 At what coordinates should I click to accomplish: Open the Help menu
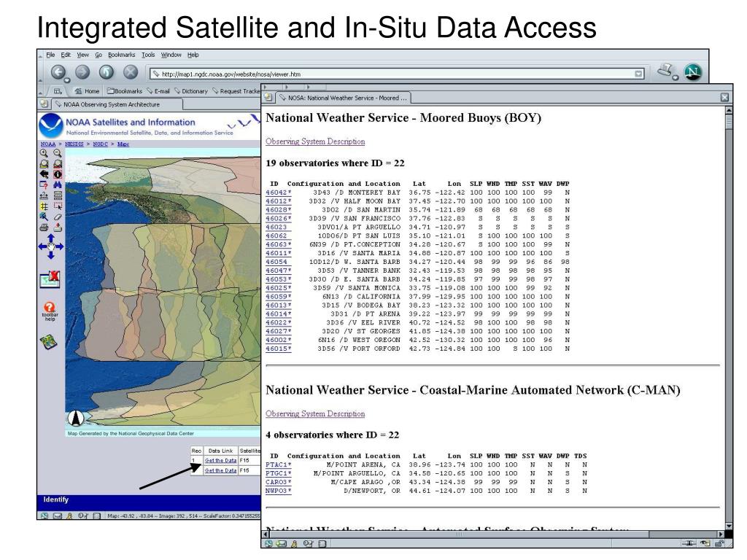tap(193, 55)
